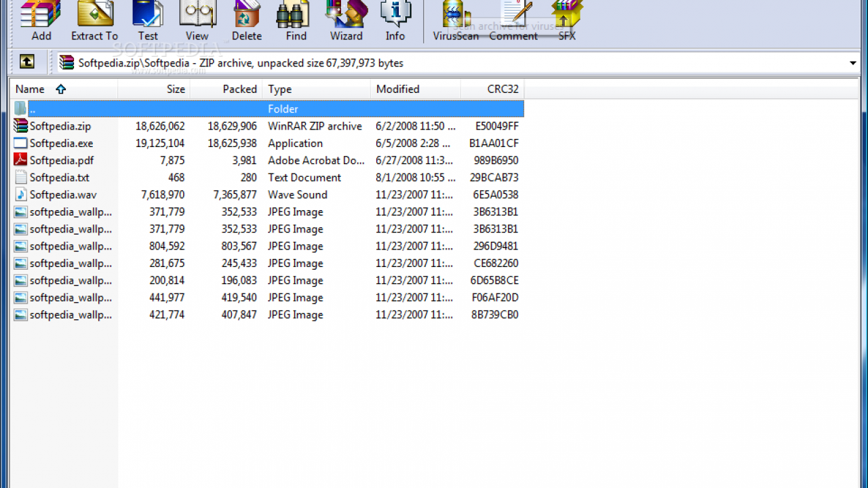
Task: Click the Delete toolbar icon
Action: pyautogui.click(x=247, y=15)
